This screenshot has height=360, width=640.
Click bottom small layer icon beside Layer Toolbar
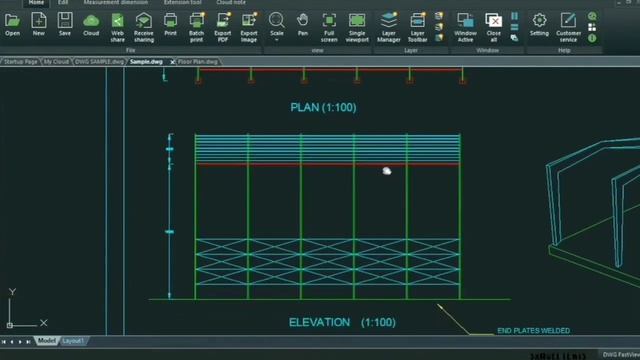point(439,38)
